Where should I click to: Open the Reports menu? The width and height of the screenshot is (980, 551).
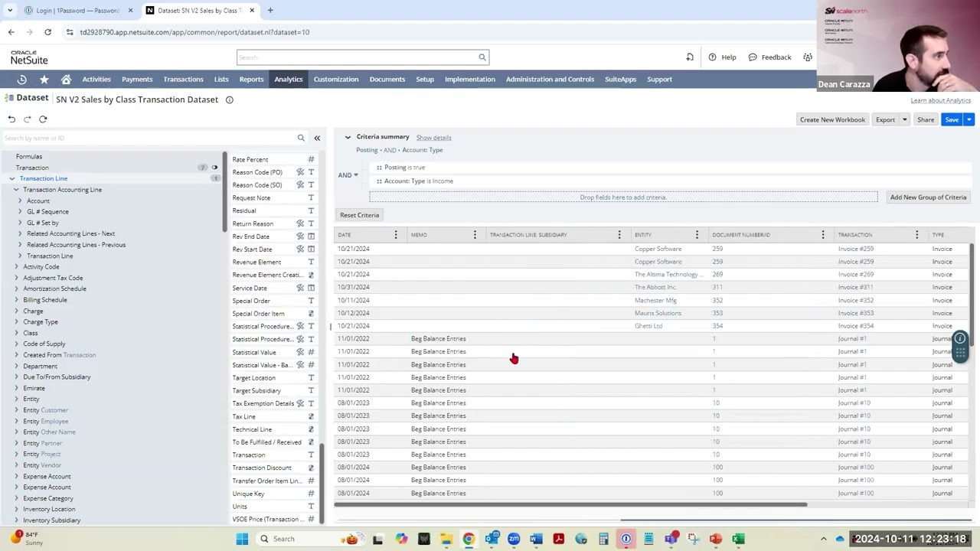point(251,80)
